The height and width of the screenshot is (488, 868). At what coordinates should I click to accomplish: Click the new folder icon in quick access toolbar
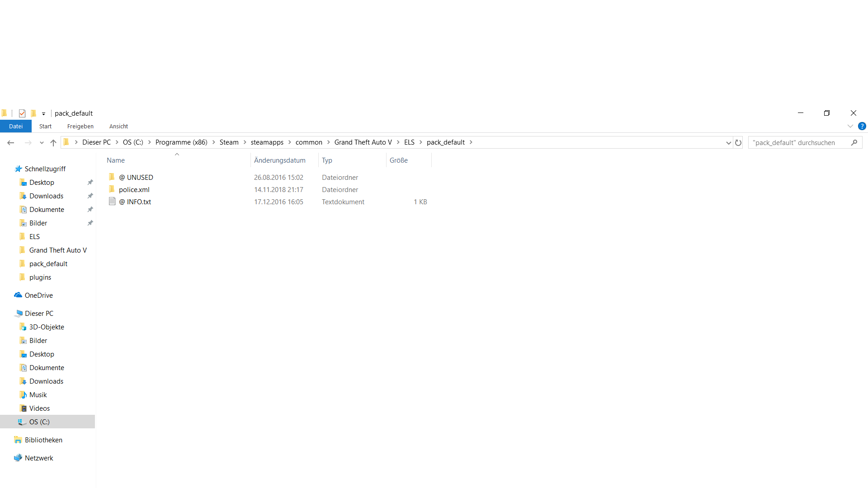(x=33, y=113)
